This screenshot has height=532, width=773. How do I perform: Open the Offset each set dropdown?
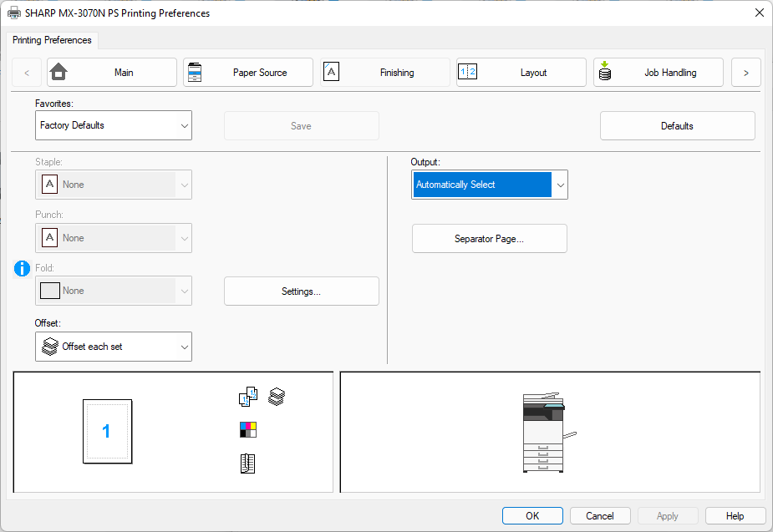click(114, 347)
